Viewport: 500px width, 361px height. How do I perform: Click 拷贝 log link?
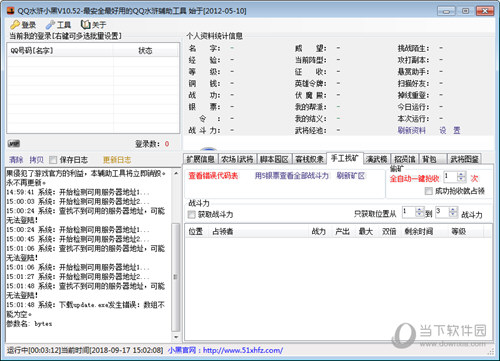[x=36, y=160]
